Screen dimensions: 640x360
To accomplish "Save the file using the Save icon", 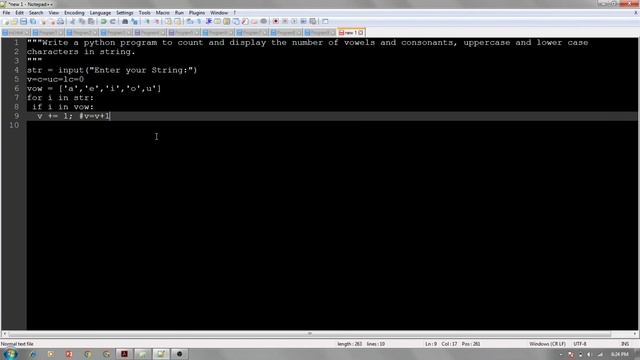I will tap(23, 21).
